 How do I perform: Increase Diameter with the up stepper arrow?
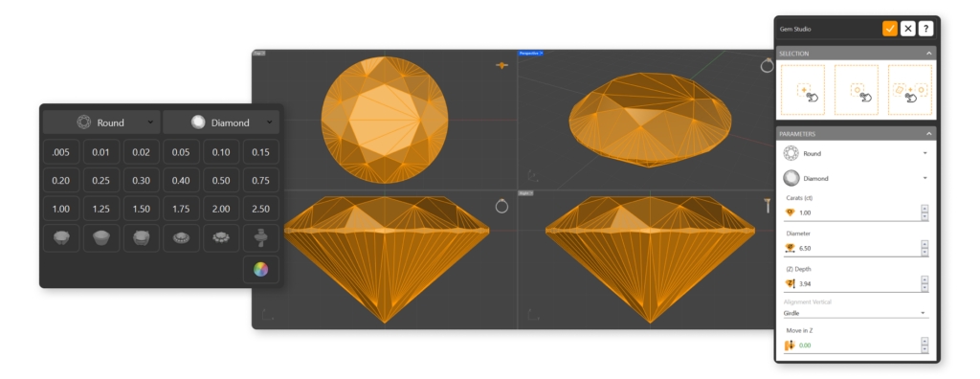click(924, 244)
